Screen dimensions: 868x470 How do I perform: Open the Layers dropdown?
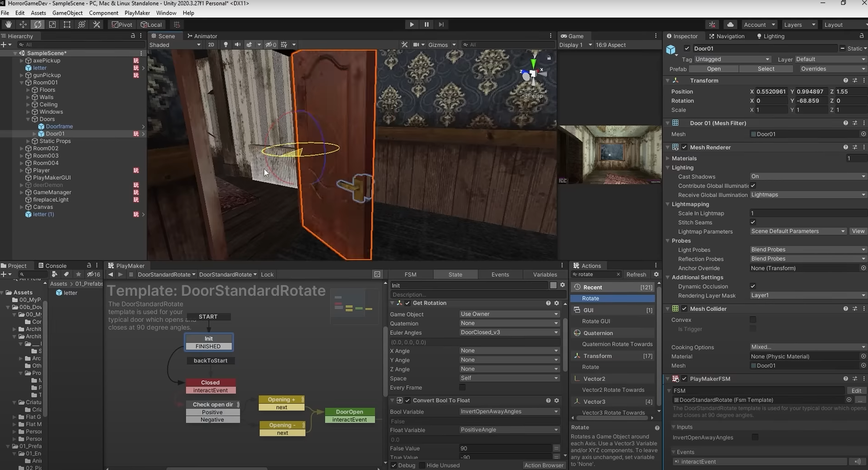(x=799, y=25)
